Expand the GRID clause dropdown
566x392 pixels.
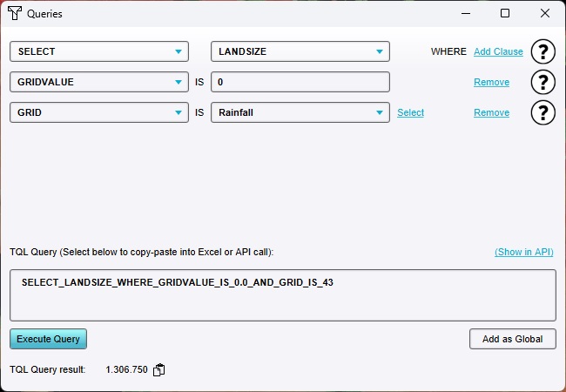(x=98, y=112)
